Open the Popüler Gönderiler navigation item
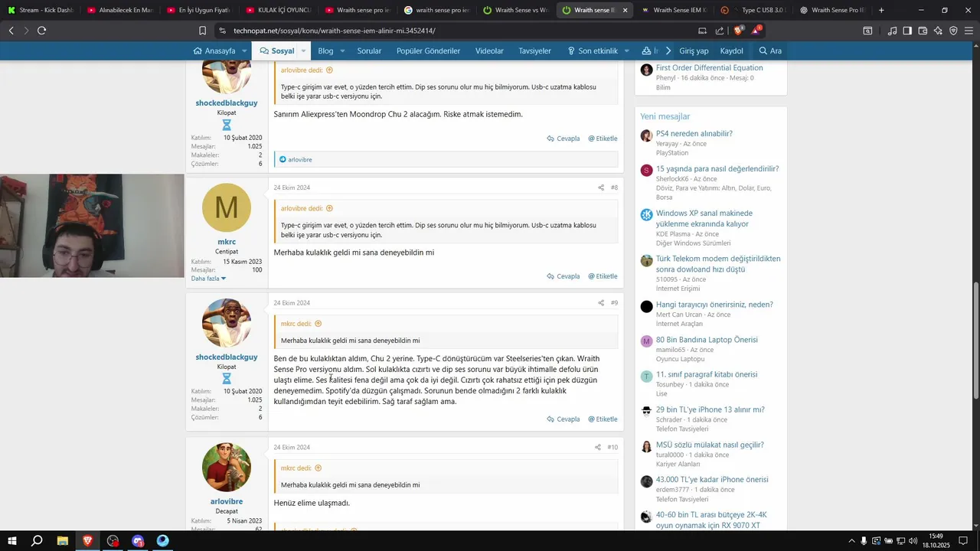This screenshot has height=551, width=980. tap(428, 51)
